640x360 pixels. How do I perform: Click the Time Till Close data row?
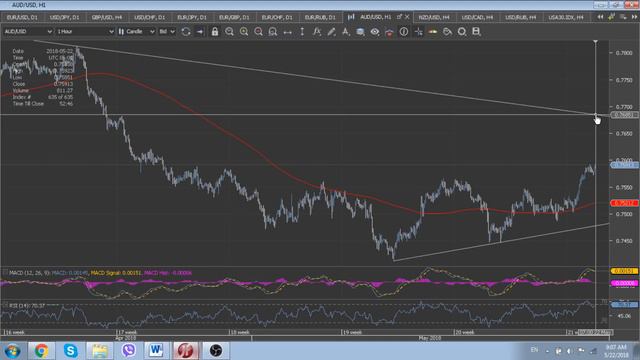pos(42,104)
